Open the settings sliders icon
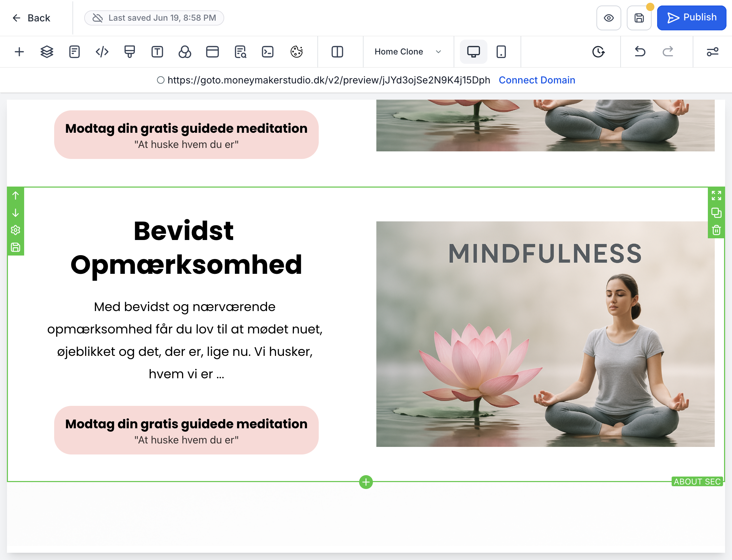 click(x=713, y=52)
